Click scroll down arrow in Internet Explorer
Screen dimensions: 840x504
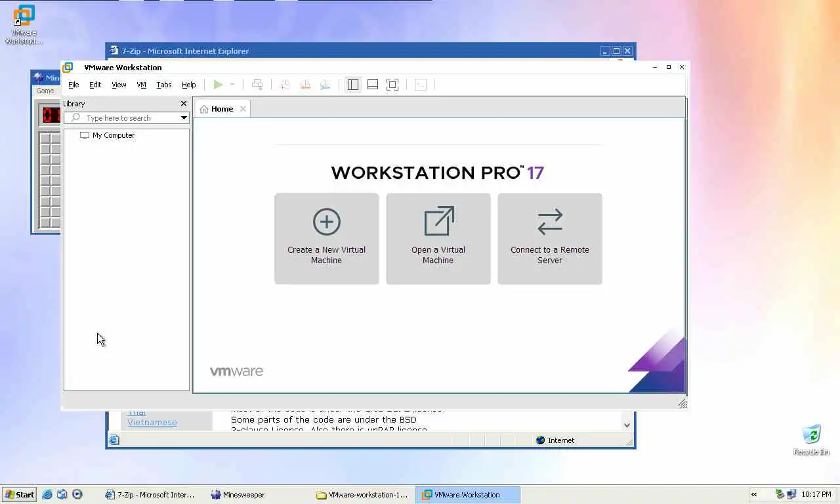click(627, 425)
